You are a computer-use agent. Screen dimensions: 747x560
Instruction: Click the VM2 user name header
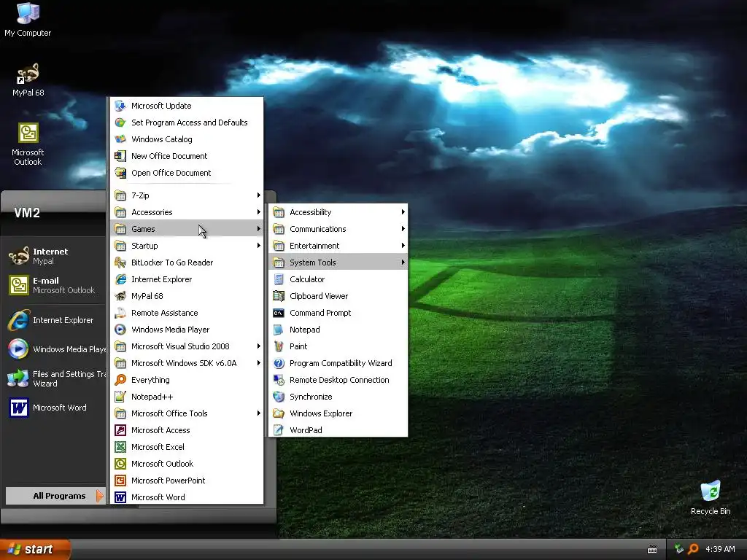(27, 213)
